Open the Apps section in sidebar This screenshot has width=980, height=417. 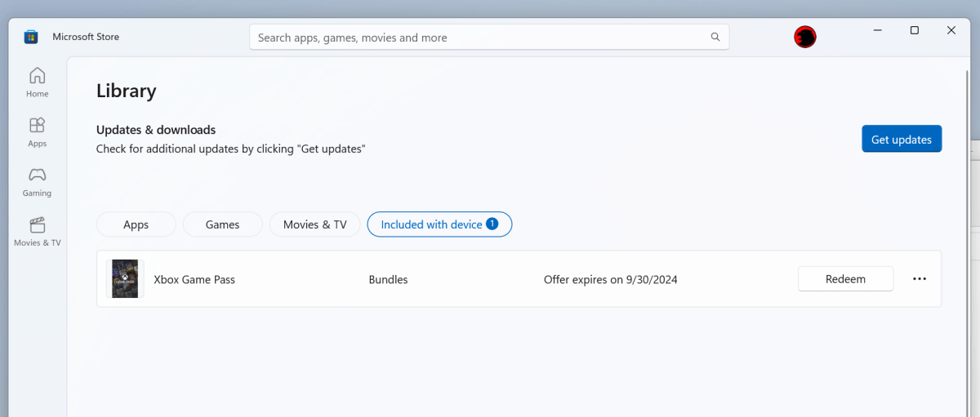37,132
